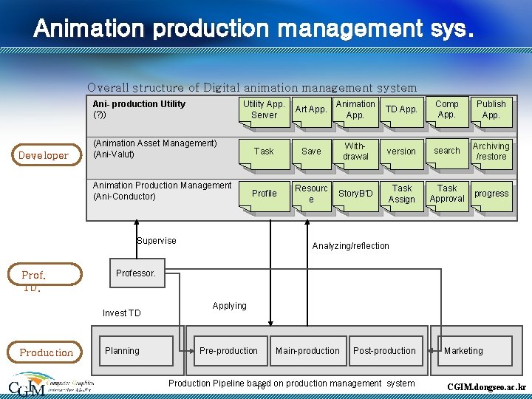Click the Main-production stage box
Screen dimensions: 532x399
coord(308,351)
